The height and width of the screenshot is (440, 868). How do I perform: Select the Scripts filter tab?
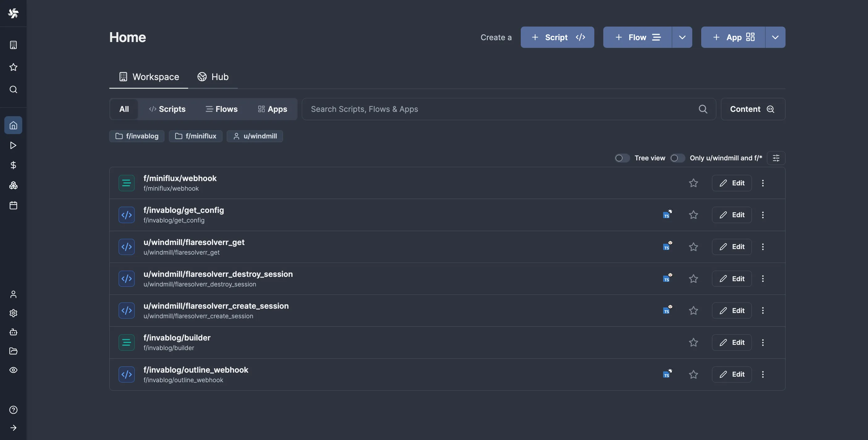point(167,109)
